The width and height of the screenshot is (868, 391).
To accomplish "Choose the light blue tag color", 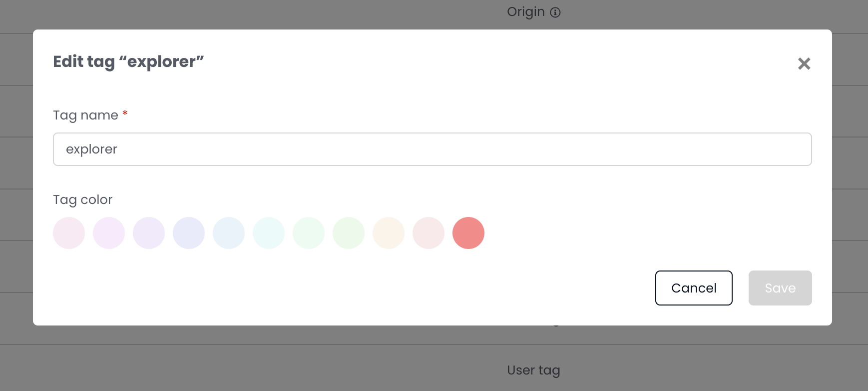I will point(229,232).
